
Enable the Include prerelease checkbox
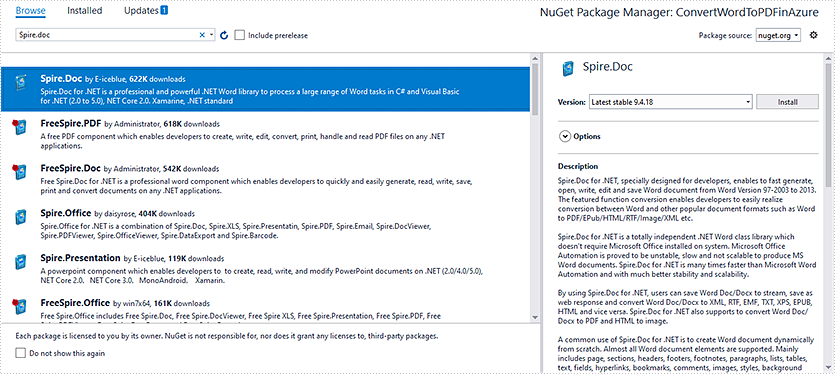tap(240, 35)
